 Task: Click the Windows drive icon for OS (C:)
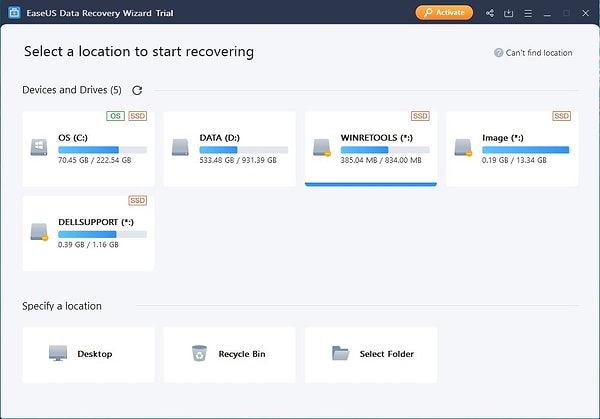point(39,148)
